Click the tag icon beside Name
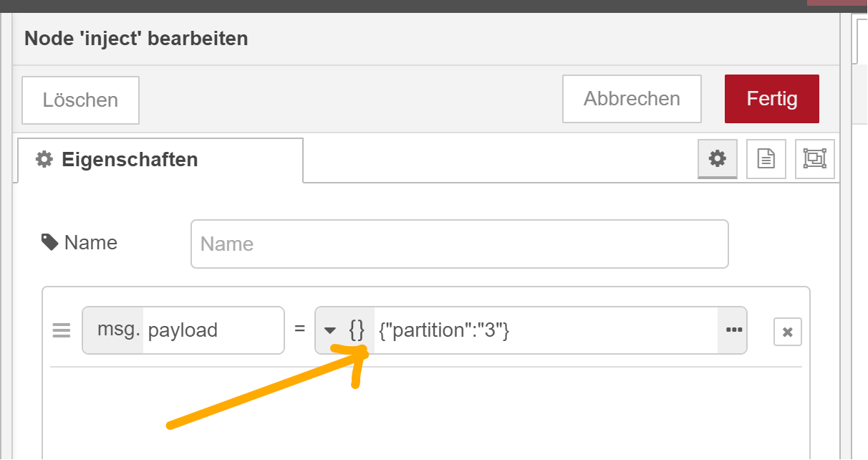This screenshot has height=460, width=868. 49,243
